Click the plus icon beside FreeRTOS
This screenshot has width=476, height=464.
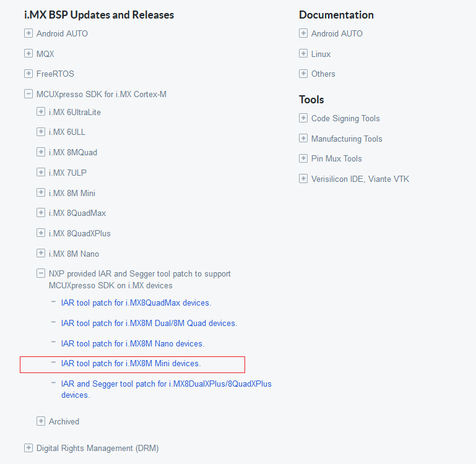(28, 74)
